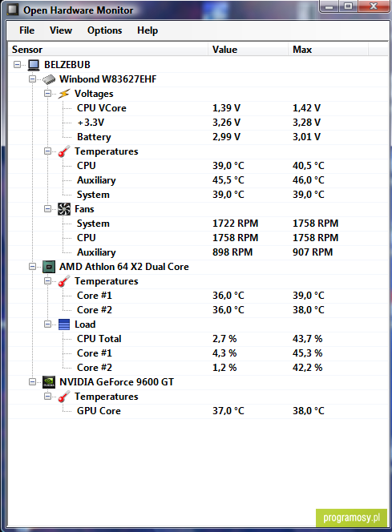392x532 pixels.
Task: Select the CPU Total load row
Action: 198,339
